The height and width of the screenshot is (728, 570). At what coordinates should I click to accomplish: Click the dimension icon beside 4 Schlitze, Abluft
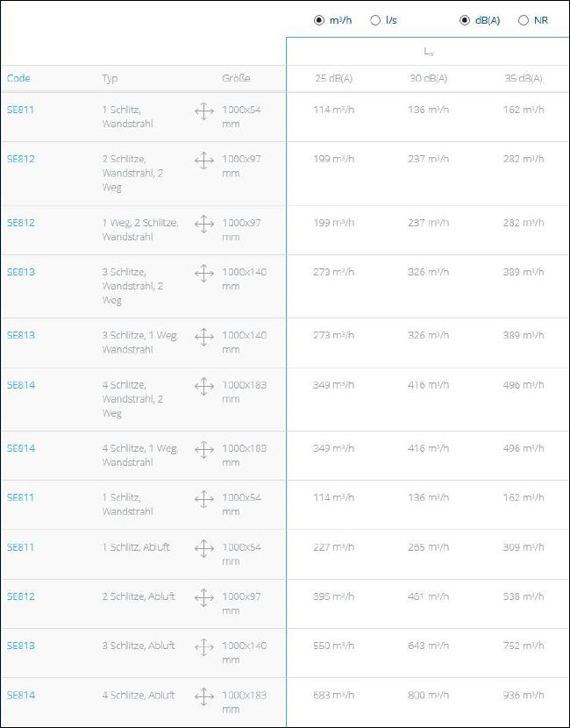tap(204, 697)
